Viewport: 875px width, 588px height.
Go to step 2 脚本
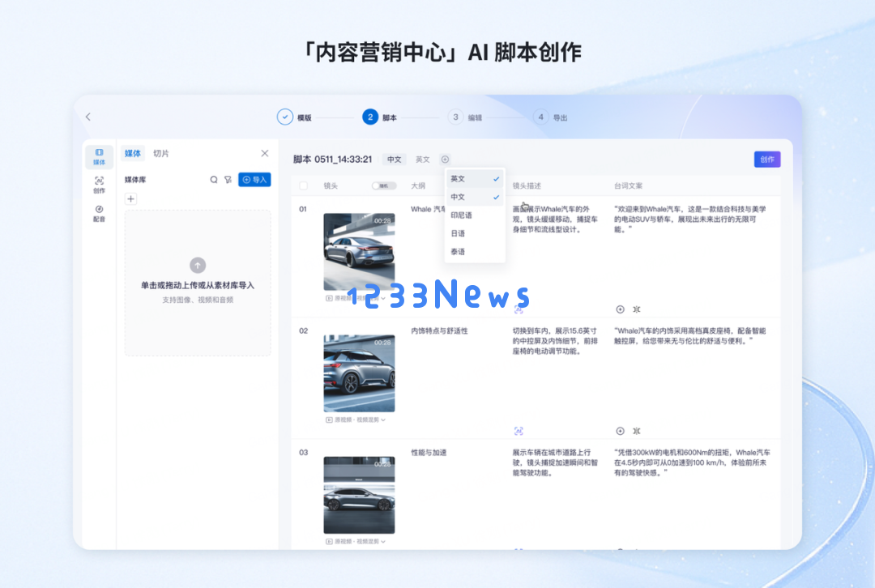tap(379, 117)
